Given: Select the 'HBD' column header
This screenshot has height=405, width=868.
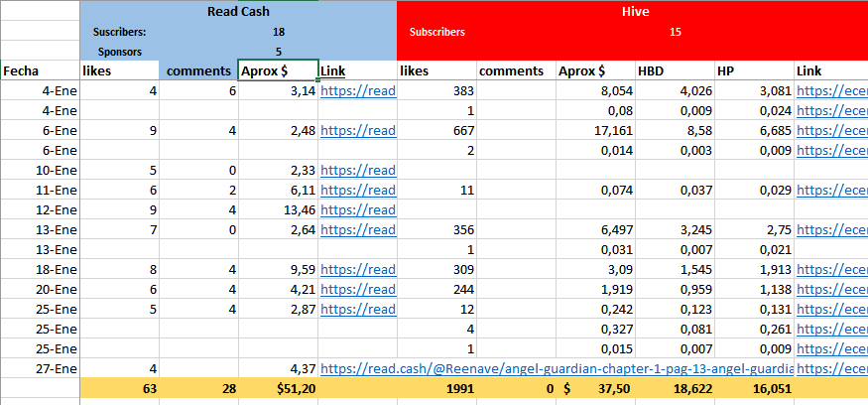Looking at the screenshot, I should 675,70.
